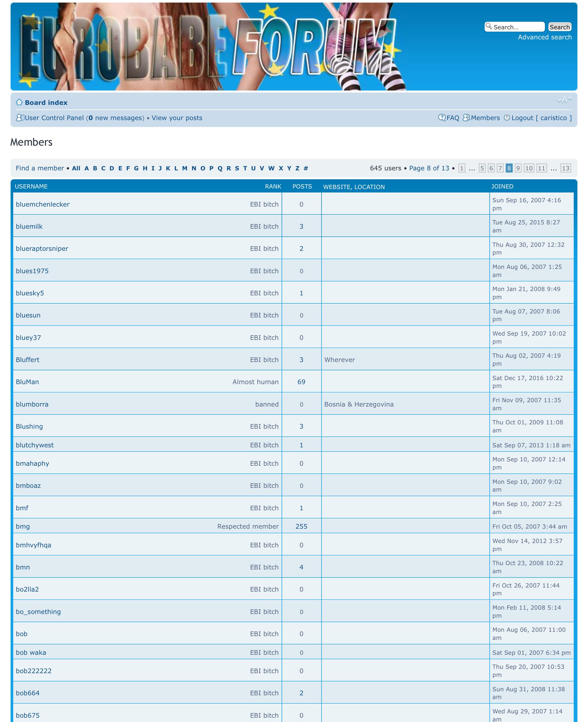Open the BluMan member profile
Screen dimensions: 588x722
coord(28,382)
